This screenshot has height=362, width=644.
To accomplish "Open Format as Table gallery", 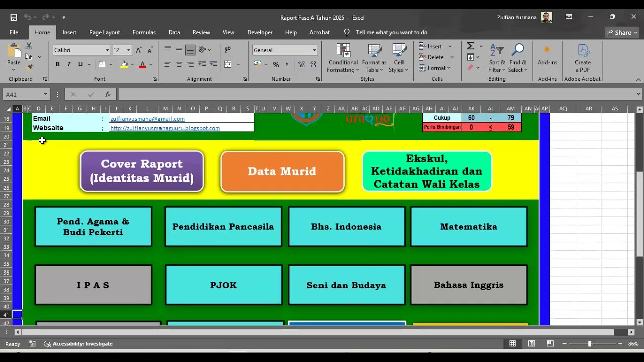I will [374, 58].
